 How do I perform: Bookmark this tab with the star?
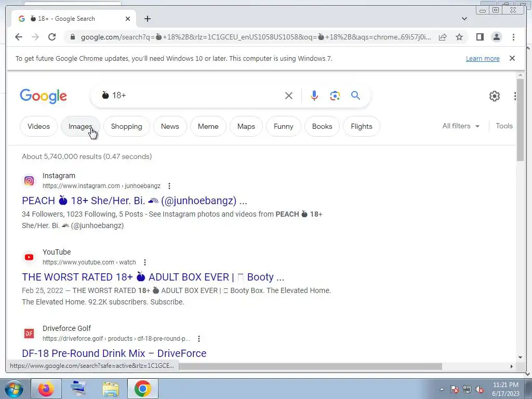coord(459,37)
